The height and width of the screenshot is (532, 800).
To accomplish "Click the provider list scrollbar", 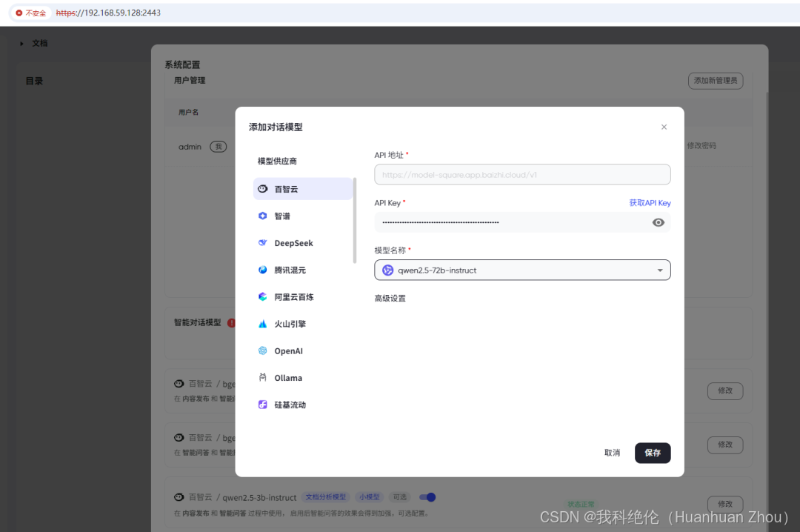I will [355, 221].
